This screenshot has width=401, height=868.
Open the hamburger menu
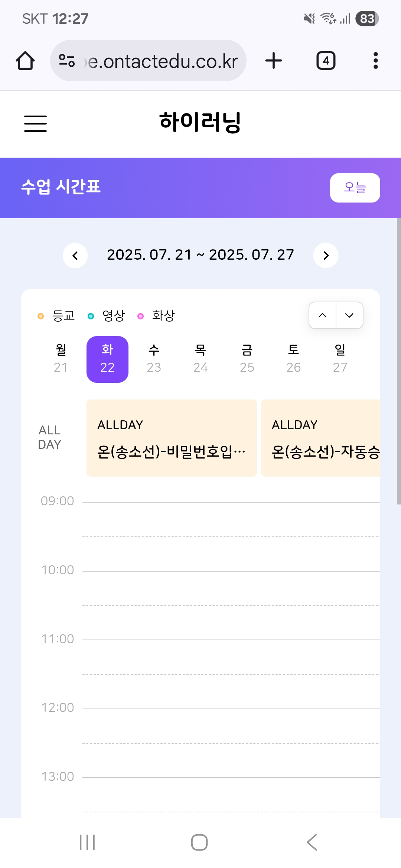[x=35, y=124]
